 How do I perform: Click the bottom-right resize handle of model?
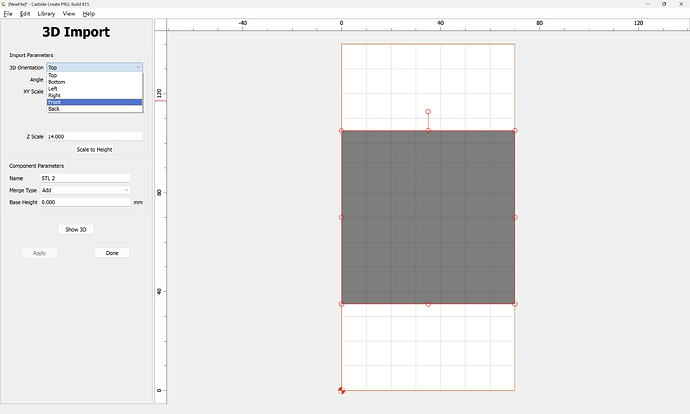(x=515, y=304)
